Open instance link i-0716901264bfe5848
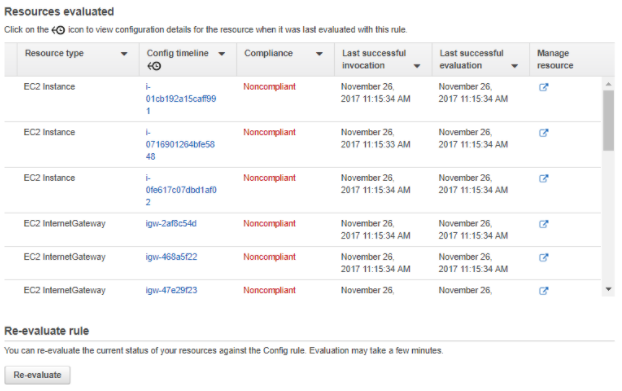 click(x=180, y=144)
